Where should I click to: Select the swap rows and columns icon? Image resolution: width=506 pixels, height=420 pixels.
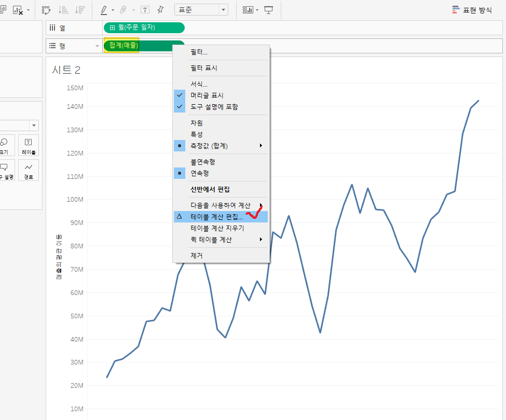(45, 9)
